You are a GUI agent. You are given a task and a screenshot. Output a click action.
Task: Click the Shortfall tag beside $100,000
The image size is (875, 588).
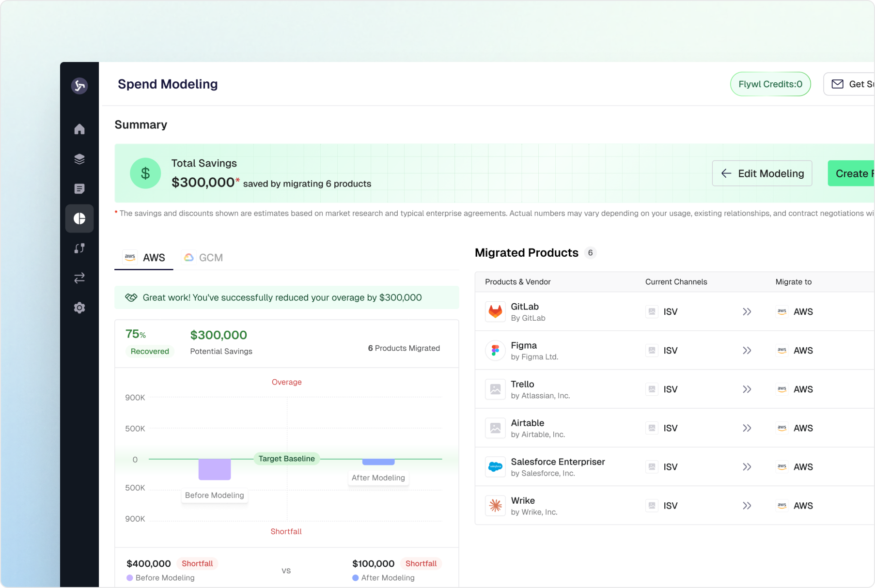(x=421, y=563)
